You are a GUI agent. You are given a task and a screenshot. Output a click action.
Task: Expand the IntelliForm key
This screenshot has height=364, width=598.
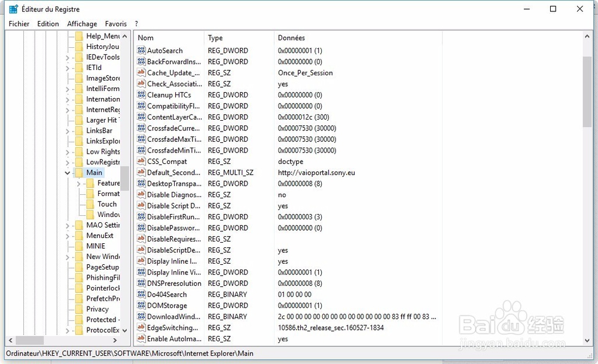point(68,89)
